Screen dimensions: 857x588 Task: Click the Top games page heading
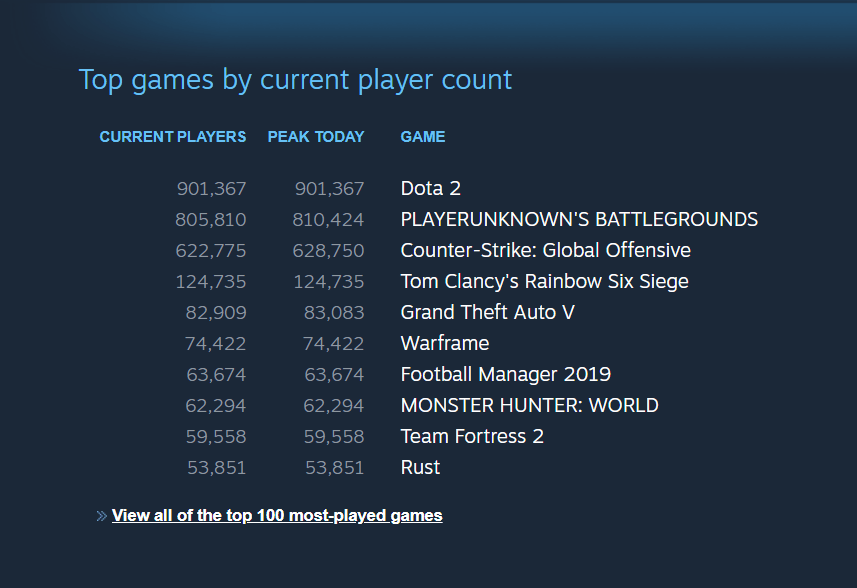pos(295,80)
